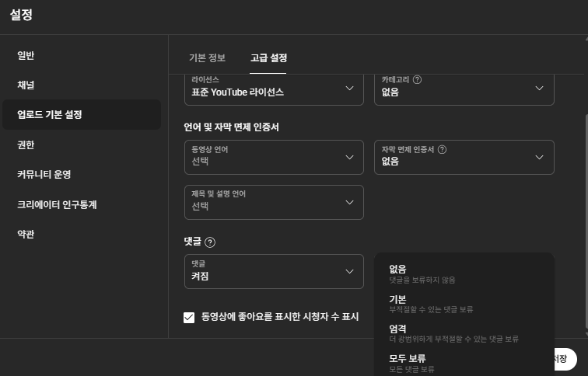This screenshot has width=588, height=376.
Task: Expand the 자막 면제 인증서 dropdown
Action: pos(464,157)
